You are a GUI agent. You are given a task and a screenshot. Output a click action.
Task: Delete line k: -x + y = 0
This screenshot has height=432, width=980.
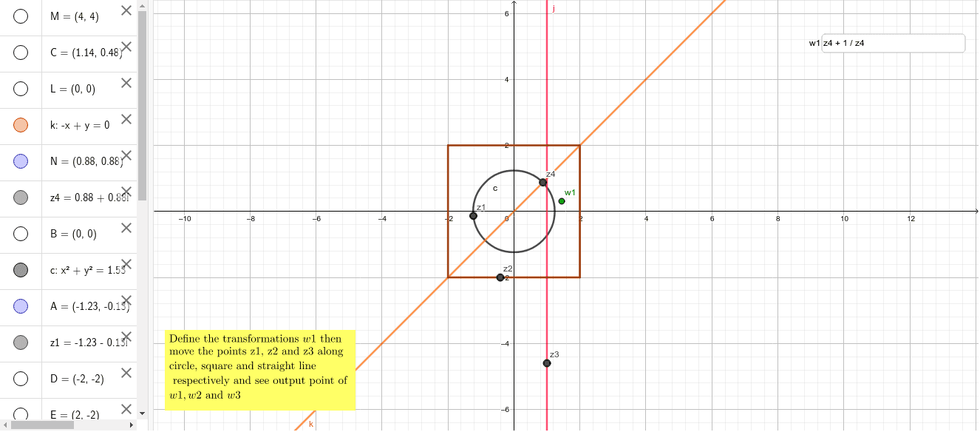coord(126,118)
